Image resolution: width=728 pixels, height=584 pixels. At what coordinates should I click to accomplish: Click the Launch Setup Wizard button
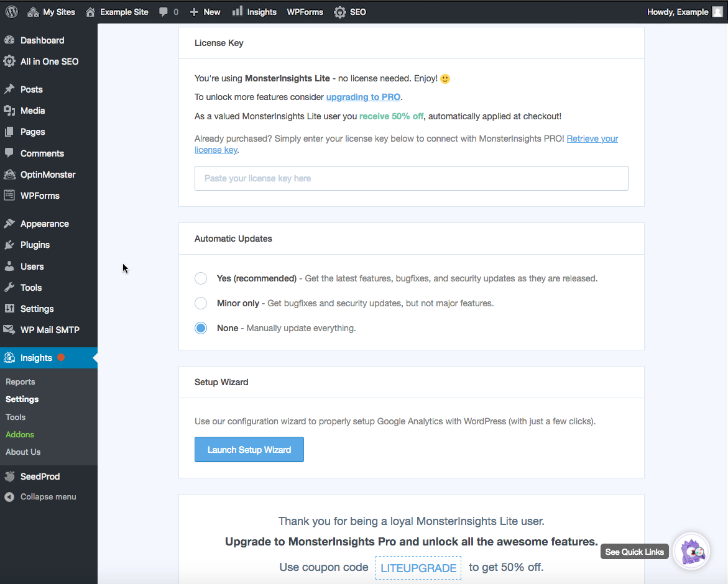click(249, 449)
